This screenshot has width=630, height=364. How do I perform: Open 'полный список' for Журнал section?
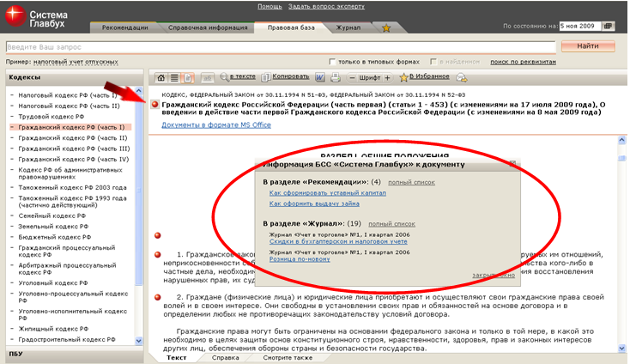(x=391, y=224)
